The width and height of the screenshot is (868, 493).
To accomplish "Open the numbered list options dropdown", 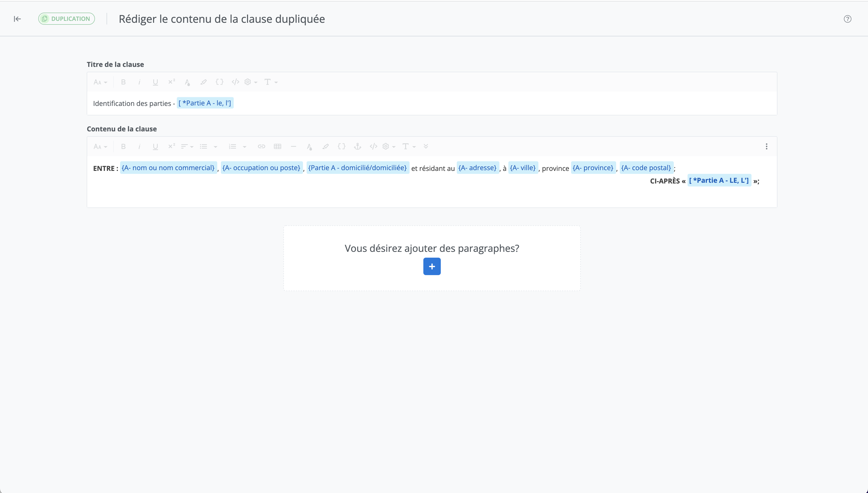I will (245, 147).
